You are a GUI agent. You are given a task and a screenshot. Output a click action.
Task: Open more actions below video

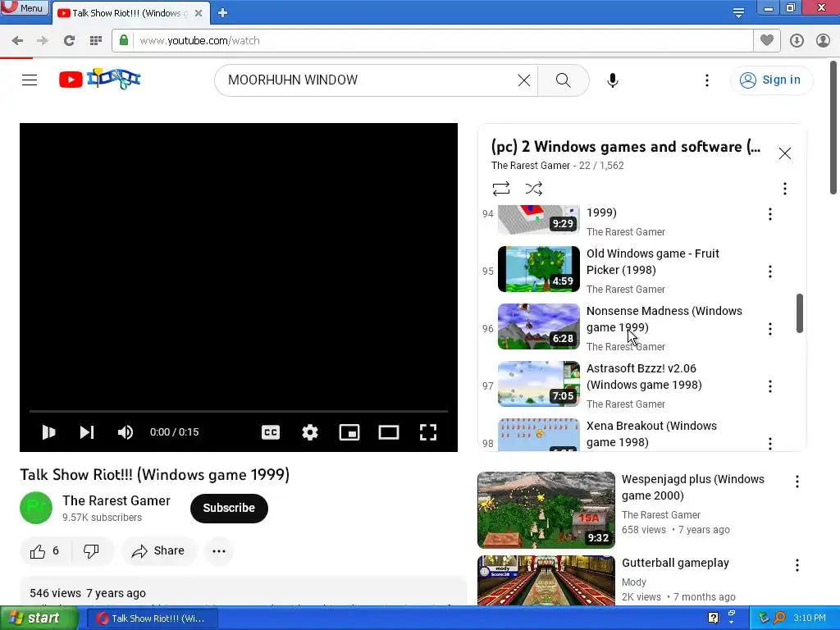[x=219, y=550]
